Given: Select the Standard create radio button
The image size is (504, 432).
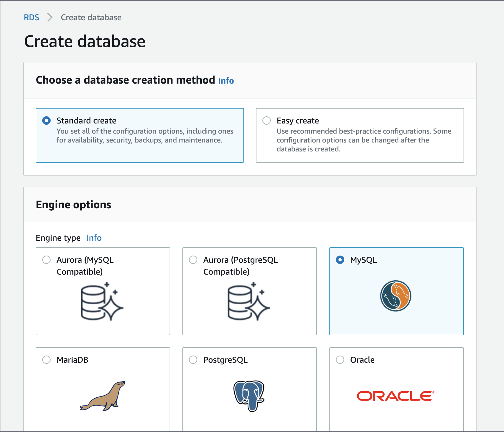Looking at the screenshot, I should click(46, 120).
